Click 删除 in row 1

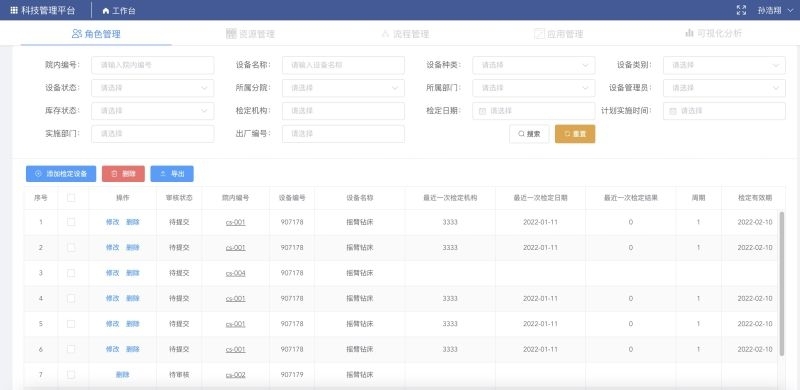133,222
